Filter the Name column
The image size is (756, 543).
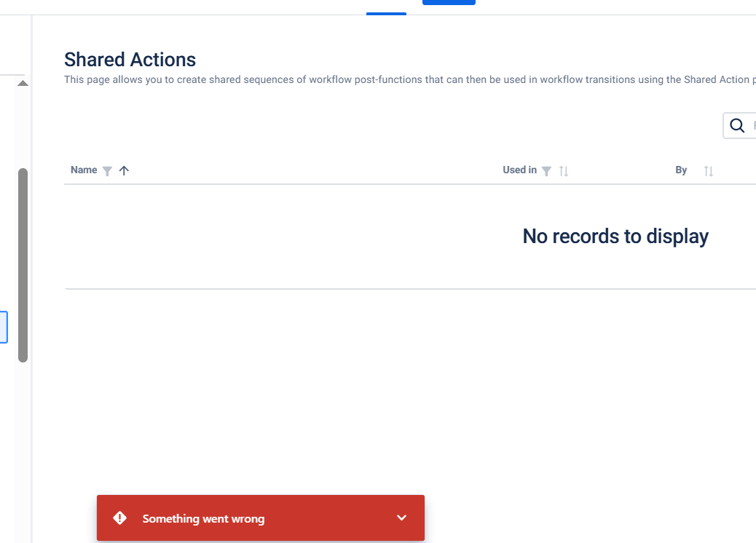[108, 171]
